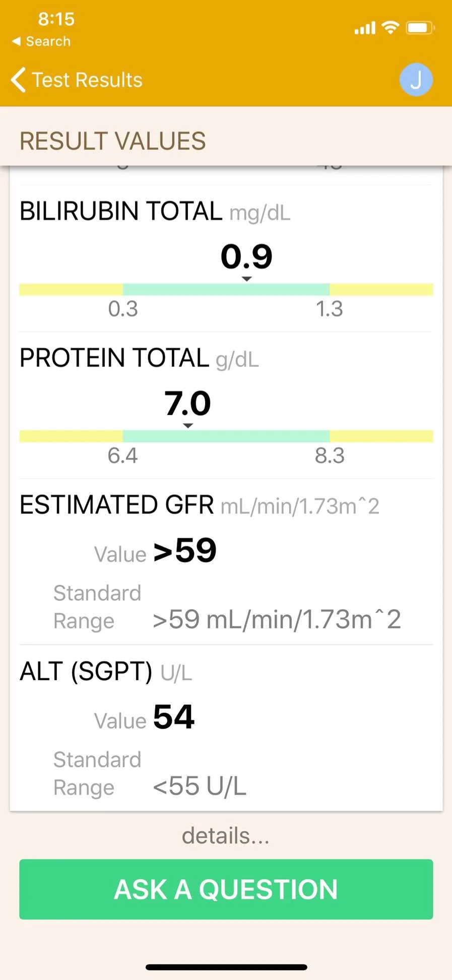Tap the ALT value 54
452x980 pixels.
pos(174,717)
